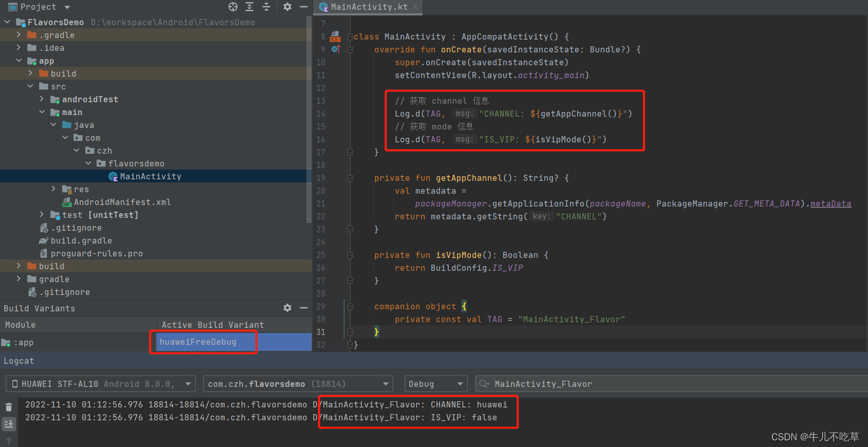
Task: Open the Project view dropdown
Action: (67, 7)
